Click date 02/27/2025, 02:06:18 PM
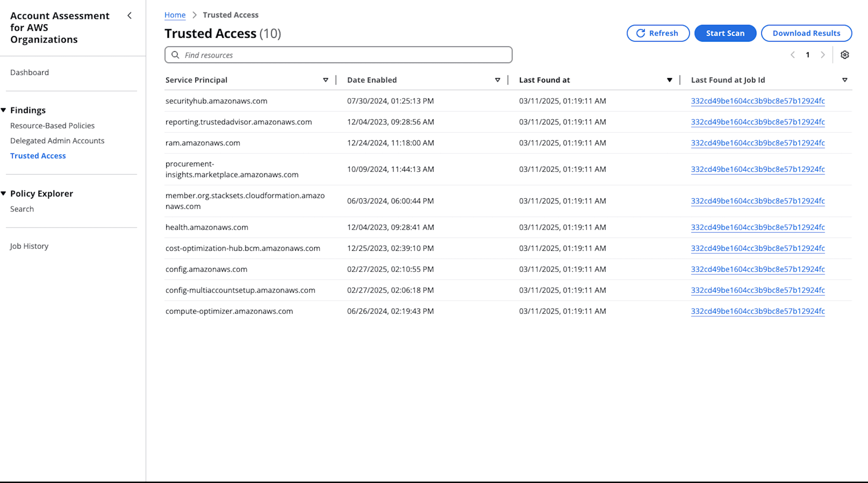This screenshot has width=868, height=483. (390, 290)
